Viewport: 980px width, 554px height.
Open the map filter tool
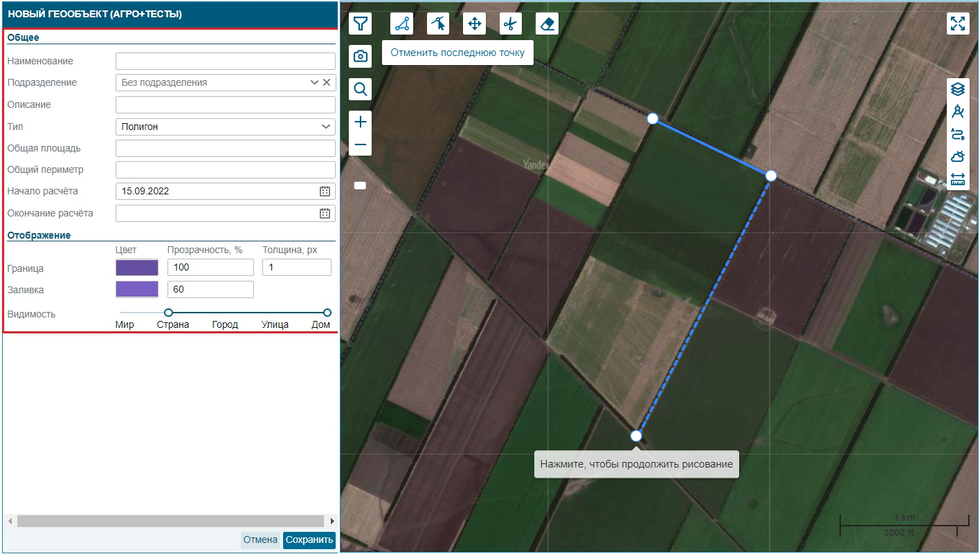tap(361, 24)
